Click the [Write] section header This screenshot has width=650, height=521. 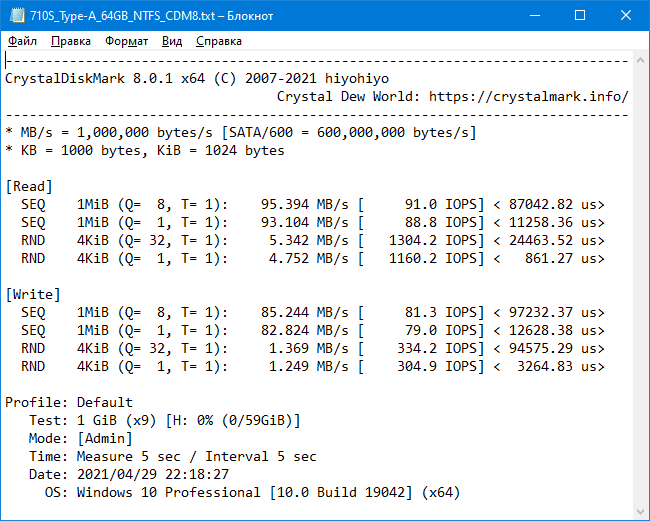click(33, 295)
